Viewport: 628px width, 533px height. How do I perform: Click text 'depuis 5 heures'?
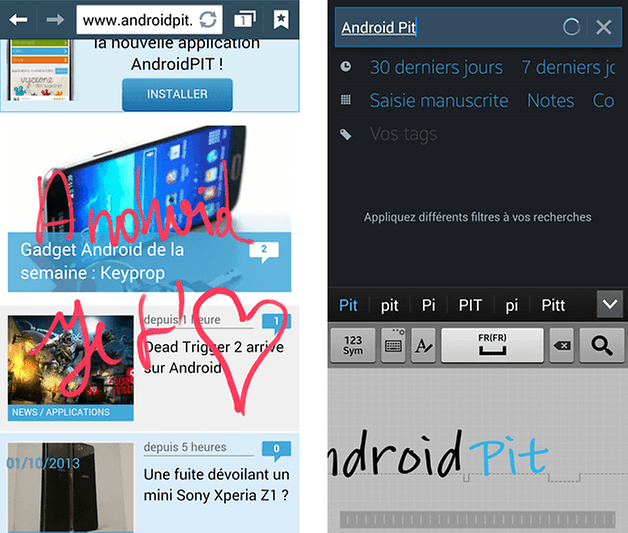pos(185,447)
